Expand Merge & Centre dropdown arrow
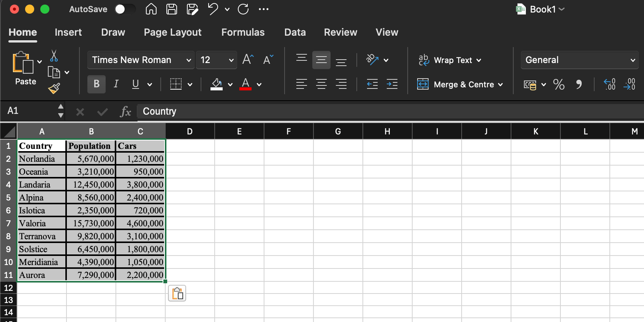The height and width of the screenshot is (322, 644). click(500, 84)
